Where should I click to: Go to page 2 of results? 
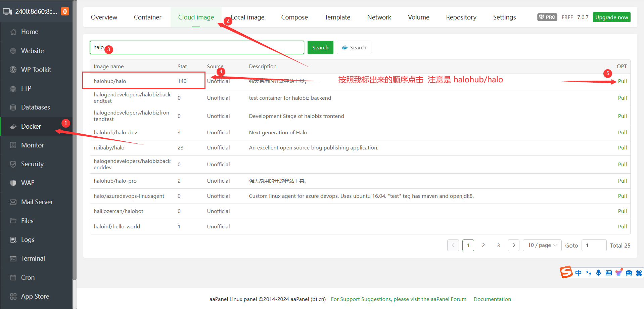(x=483, y=245)
